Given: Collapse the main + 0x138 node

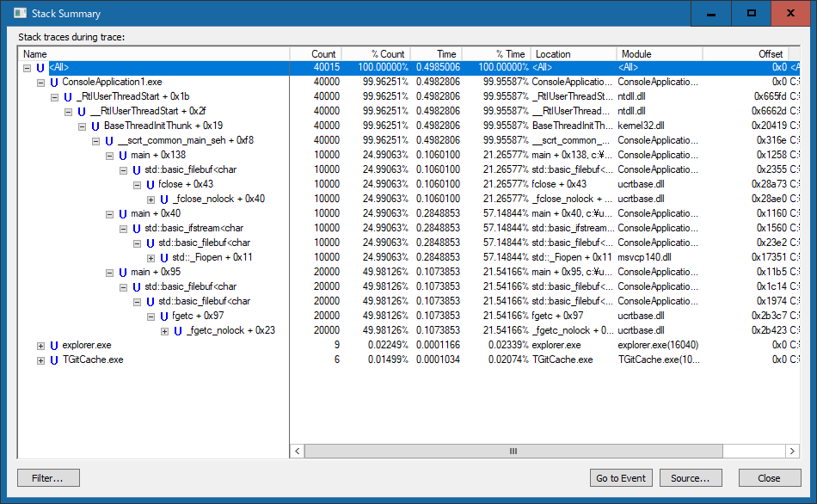Looking at the screenshot, I should point(109,156).
